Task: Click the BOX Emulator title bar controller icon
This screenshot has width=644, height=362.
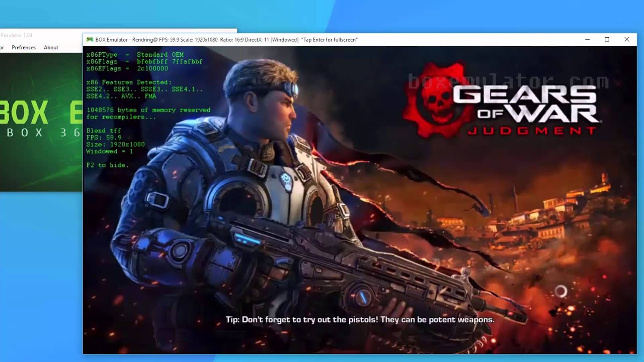Action: click(x=90, y=39)
